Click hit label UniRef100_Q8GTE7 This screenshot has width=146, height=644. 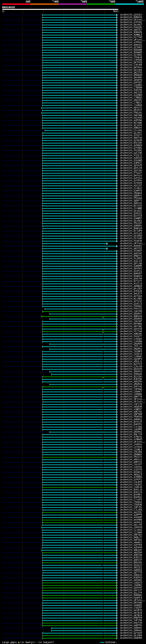[x=131, y=30]
